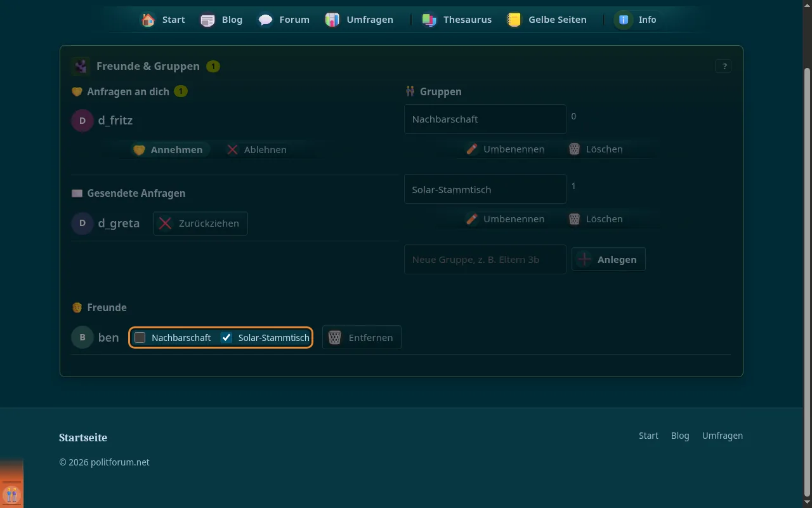Rename the Solar-Stammtisch group

[x=505, y=219]
